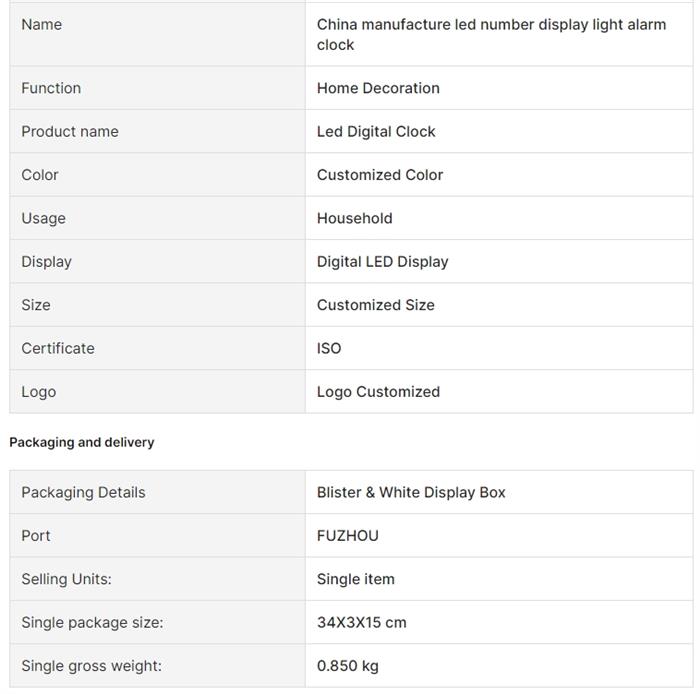Select the 'ISO' certificate value
The width and height of the screenshot is (700, 694).
[329, 348]
